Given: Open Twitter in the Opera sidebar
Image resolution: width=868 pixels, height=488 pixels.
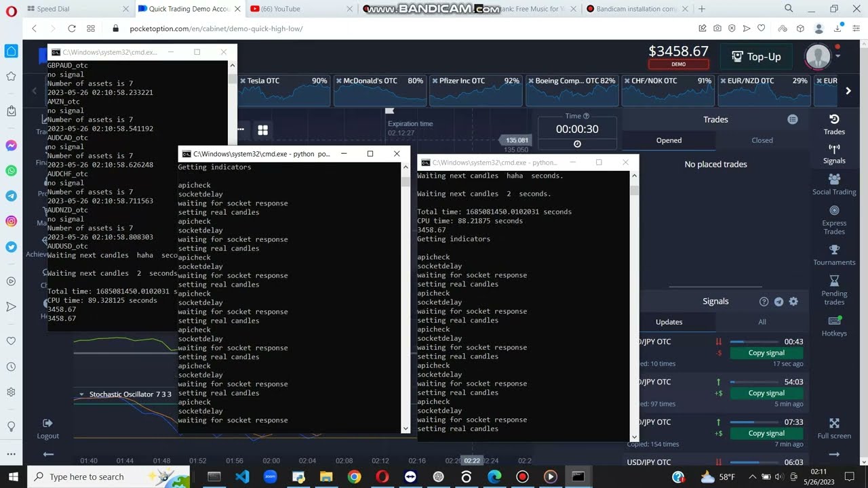Looking at the screenshot, I should pyautogui.click(x=11, y=247).
